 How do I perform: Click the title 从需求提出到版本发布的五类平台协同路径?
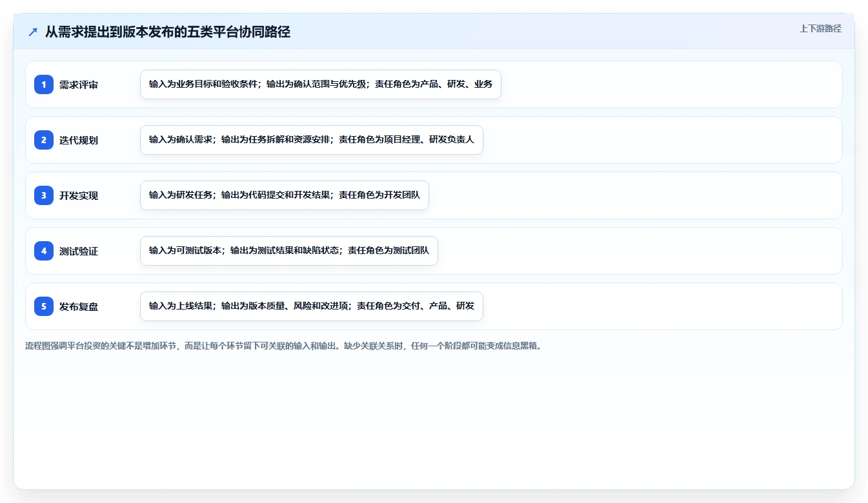click(x=168, y=32)
